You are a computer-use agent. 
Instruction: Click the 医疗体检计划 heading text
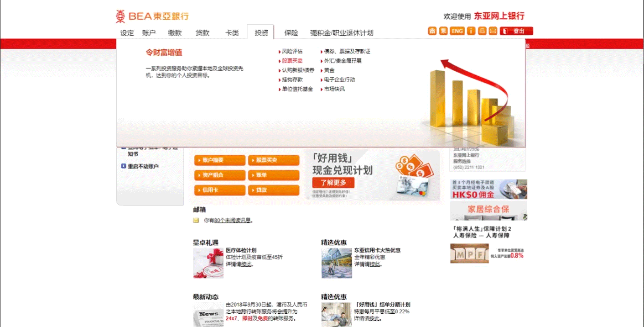(x=241, y=250)
